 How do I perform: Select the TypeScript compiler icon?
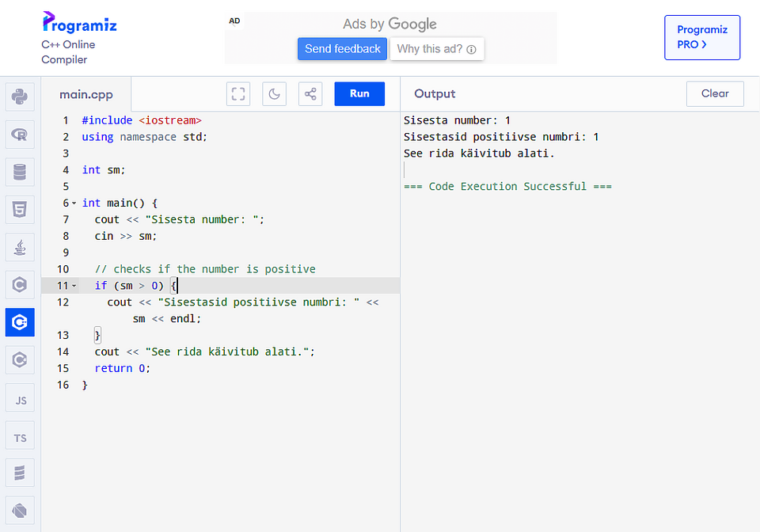[19, 435]
